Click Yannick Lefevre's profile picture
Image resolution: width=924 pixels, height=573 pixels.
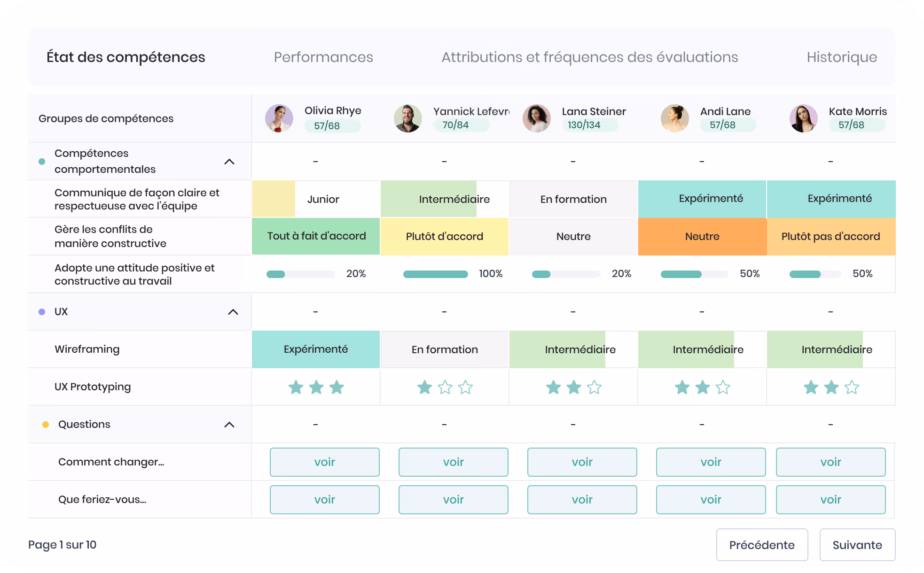tap(408, 118)
